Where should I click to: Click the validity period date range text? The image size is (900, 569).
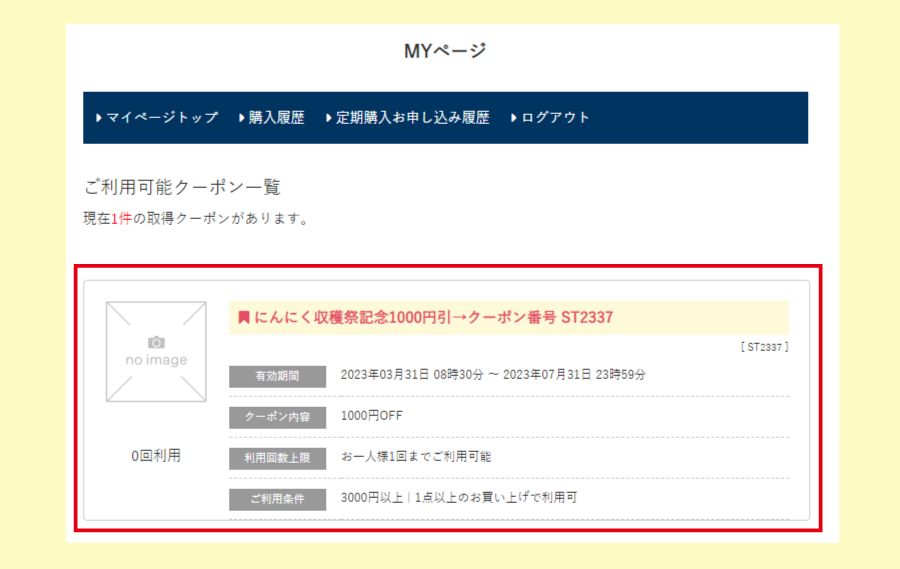(493, 375)
